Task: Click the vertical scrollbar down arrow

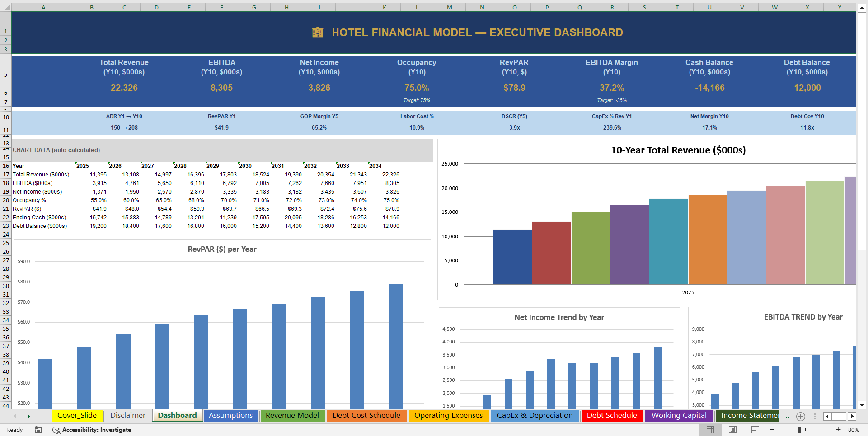Action: 862,405
